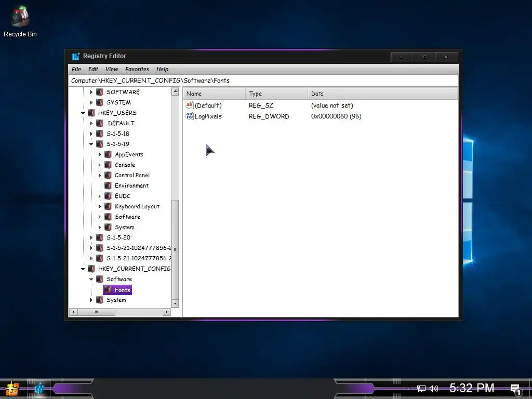The height and width of the screenshot is (399, 532).
Task: Expand the S-1-5-20 key
Action: coord(91,237)
